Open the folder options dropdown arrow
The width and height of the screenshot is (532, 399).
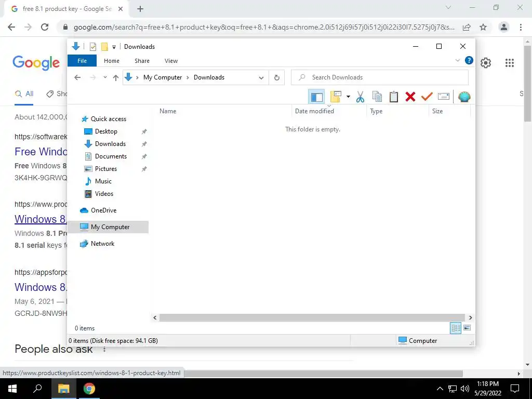[x=348, y=97]
